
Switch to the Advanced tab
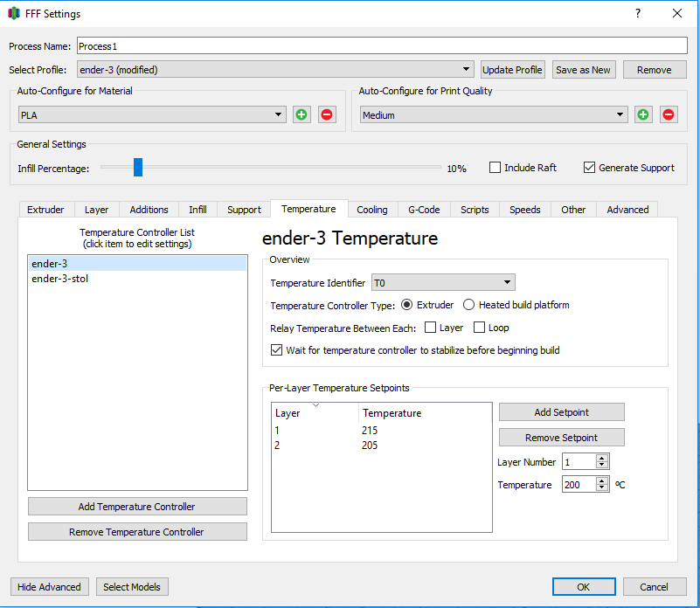click(627, 210)
